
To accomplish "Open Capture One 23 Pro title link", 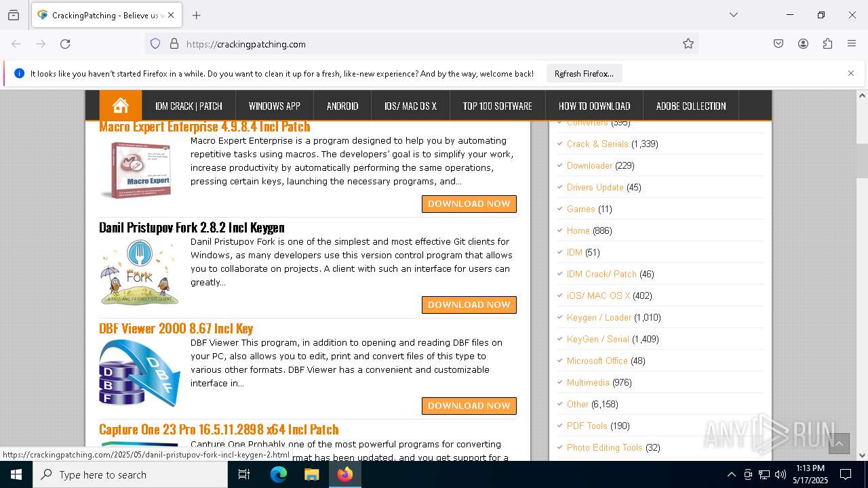I will coord(218,430).
